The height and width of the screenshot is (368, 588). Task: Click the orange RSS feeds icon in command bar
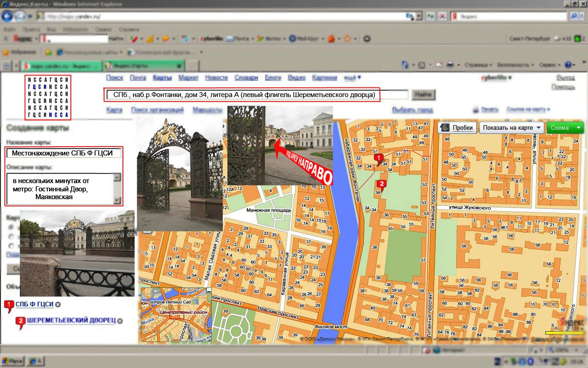(421, 65)
